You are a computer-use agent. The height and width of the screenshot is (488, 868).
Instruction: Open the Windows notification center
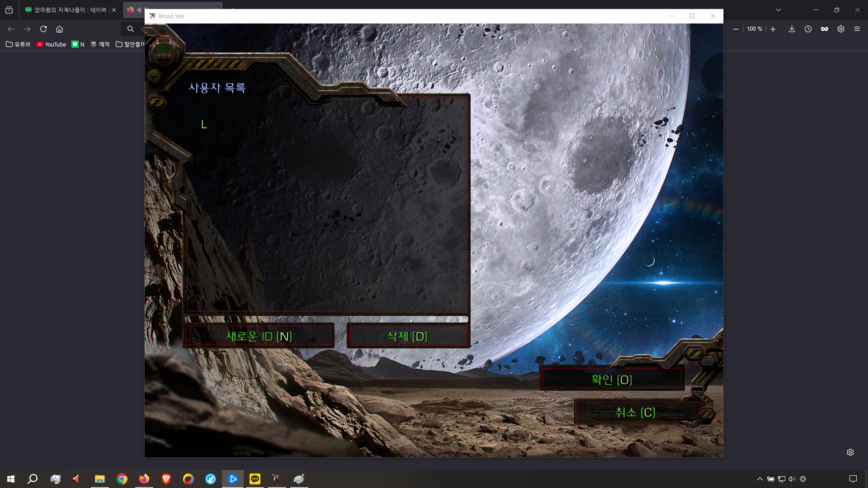853,479
